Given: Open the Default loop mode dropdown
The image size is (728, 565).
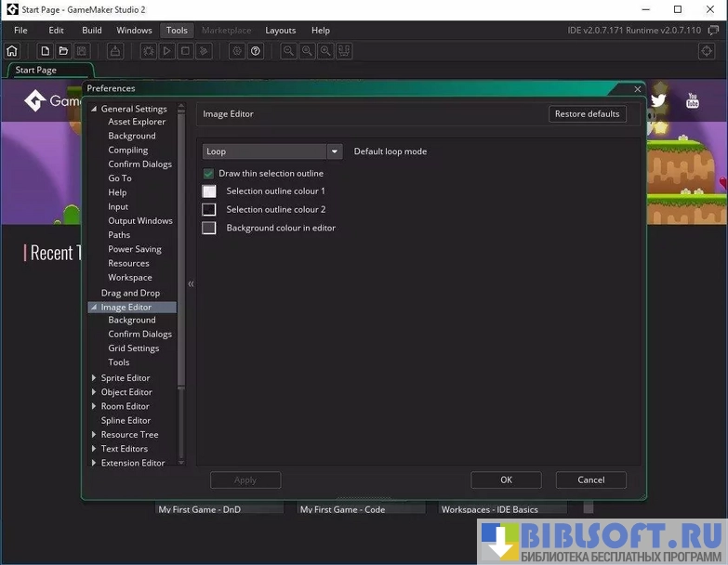Looking at the screenshot, I should [334, 151].
